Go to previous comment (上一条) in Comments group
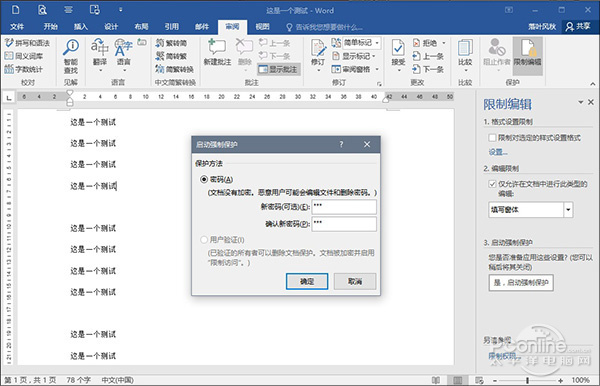 click(274, 43)
